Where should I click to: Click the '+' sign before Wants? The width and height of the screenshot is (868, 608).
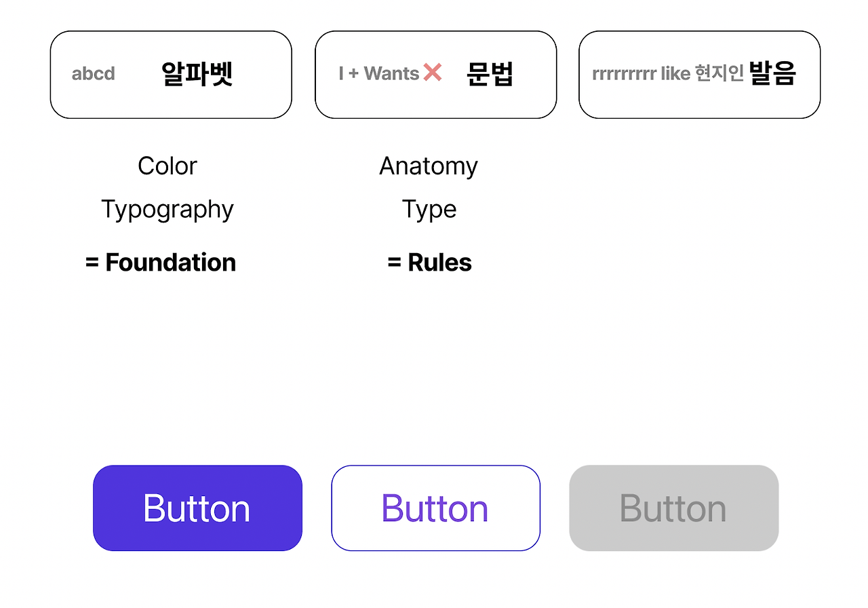pos(353,74)
